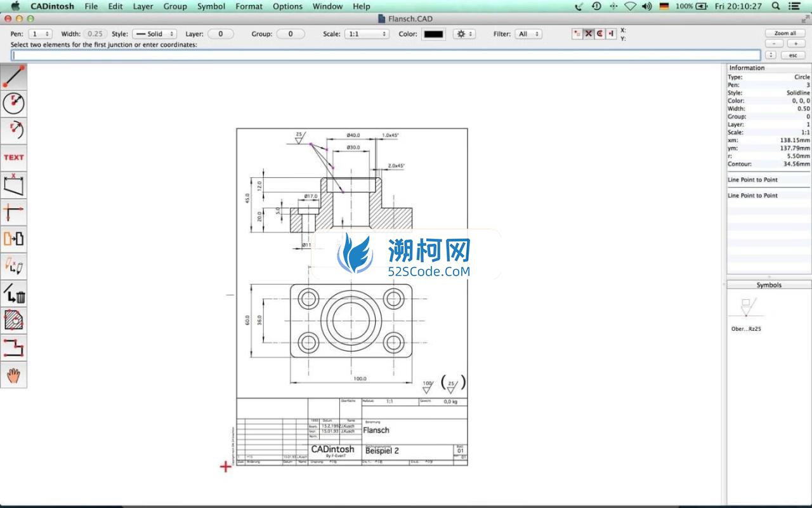Click the coordinates command input field

pos(385,55)
